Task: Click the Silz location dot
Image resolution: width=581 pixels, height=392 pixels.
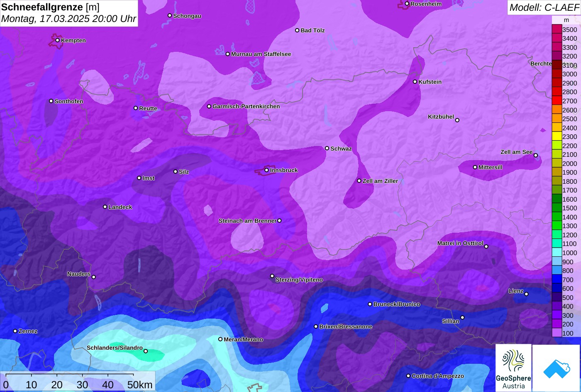Action: pyautogui.click(x=175, y=171)
